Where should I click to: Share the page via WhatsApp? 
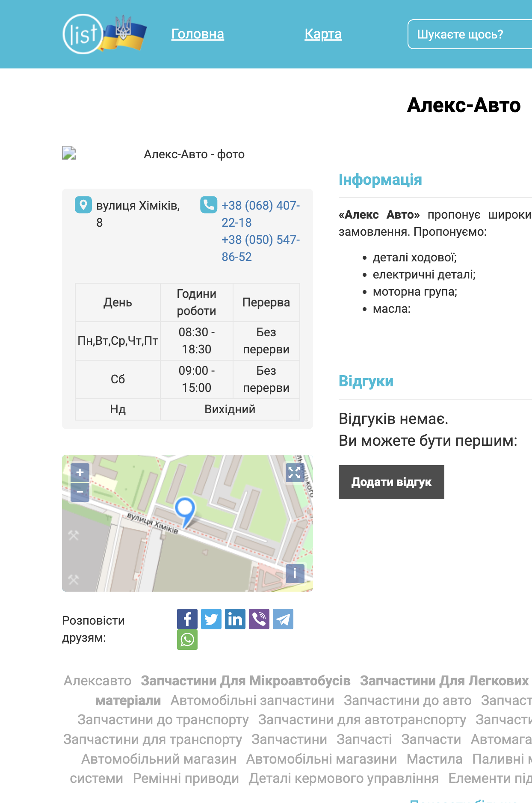(x=187, y=640)
